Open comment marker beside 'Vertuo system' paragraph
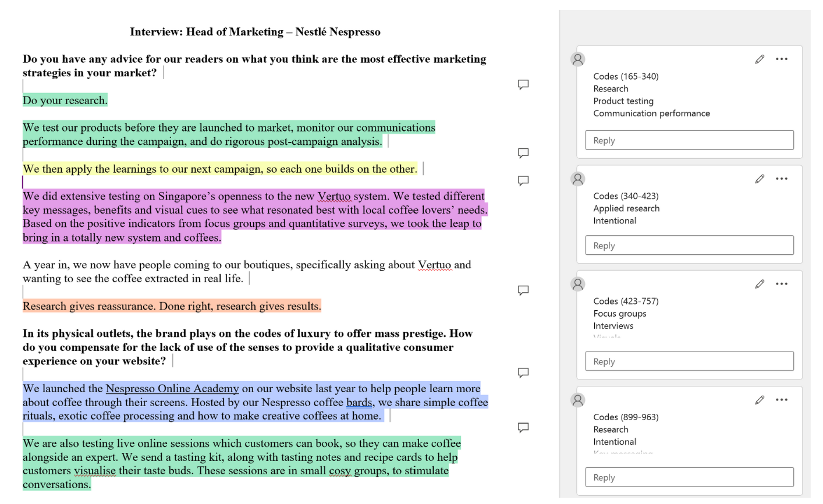The image size is (823, 504). point(523,181)
